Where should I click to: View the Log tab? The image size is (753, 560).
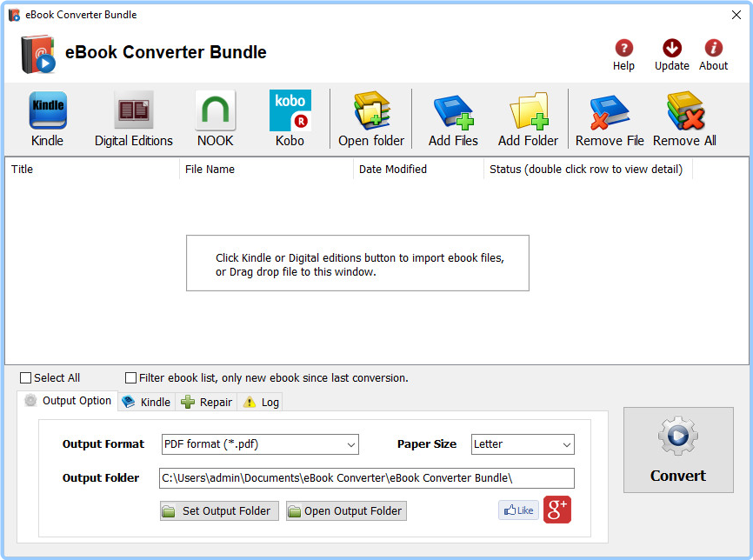pyautogui.click(x=260, y=402)
